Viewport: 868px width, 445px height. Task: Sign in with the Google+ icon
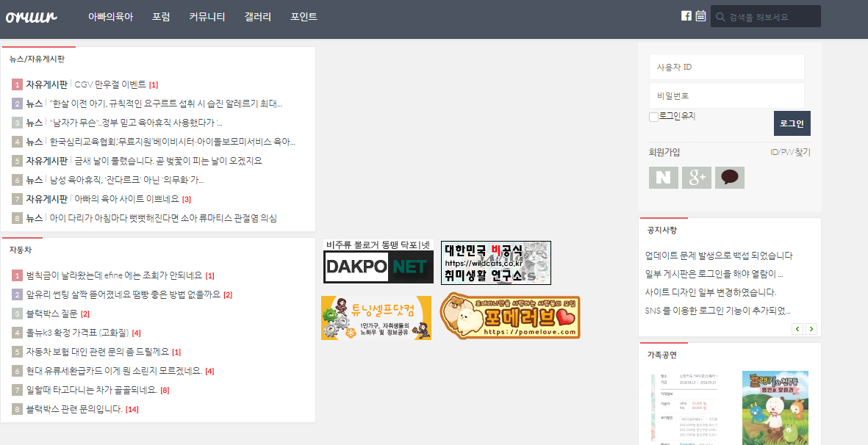click(696, 178)
